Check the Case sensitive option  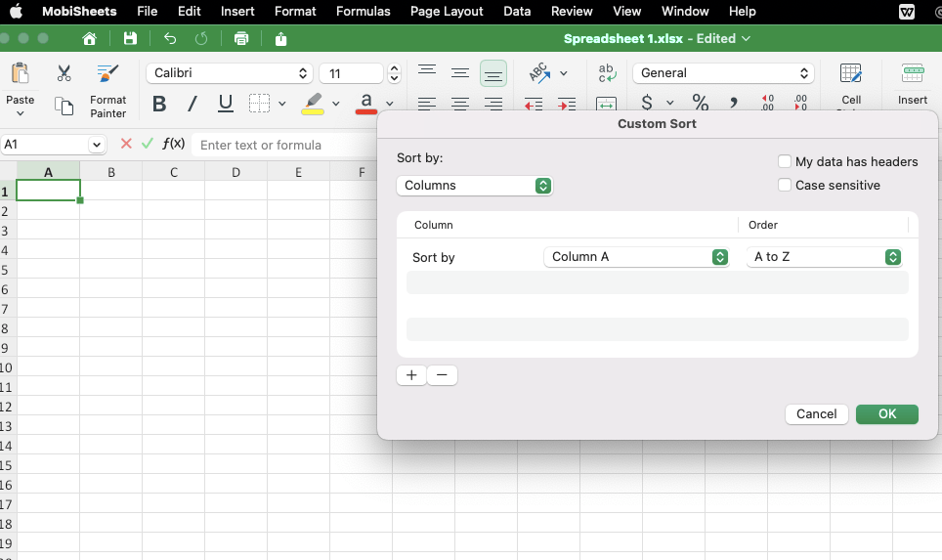[785, 185]
